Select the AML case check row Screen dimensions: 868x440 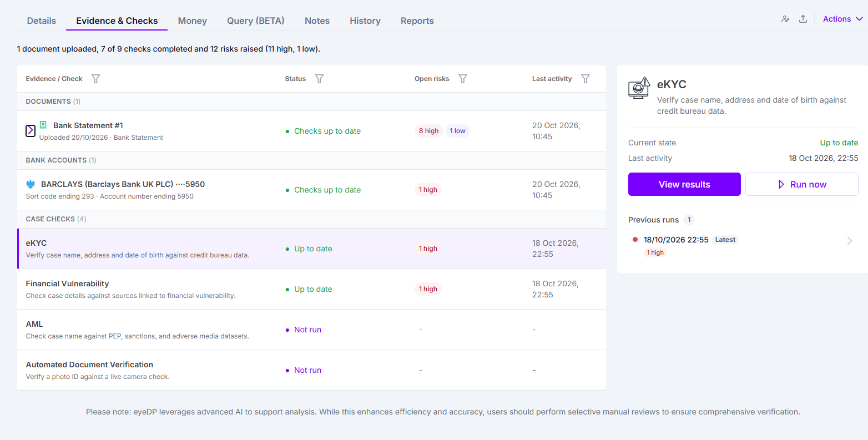[311, 330]
